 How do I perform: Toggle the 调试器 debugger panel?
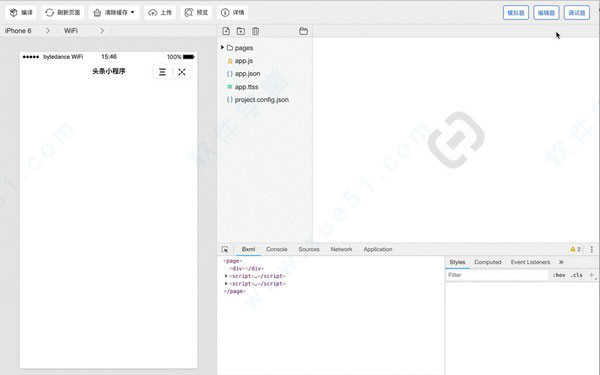click(x=577, y=13)
